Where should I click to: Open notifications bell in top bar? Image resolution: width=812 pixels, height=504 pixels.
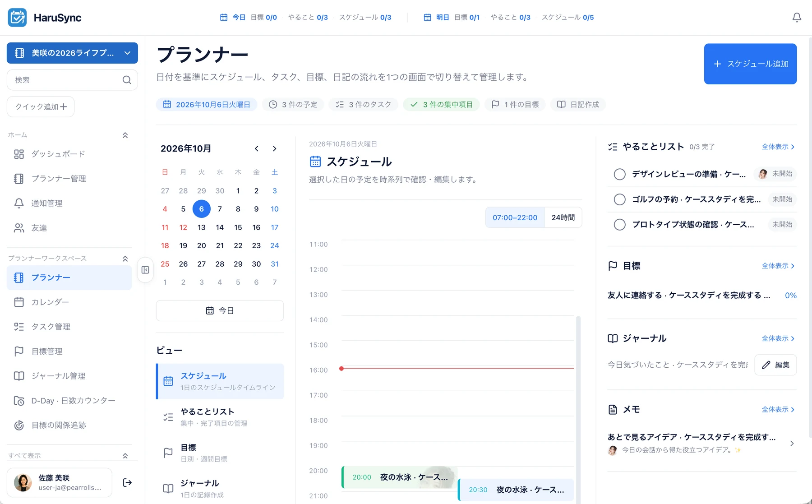tap(797, 18)
